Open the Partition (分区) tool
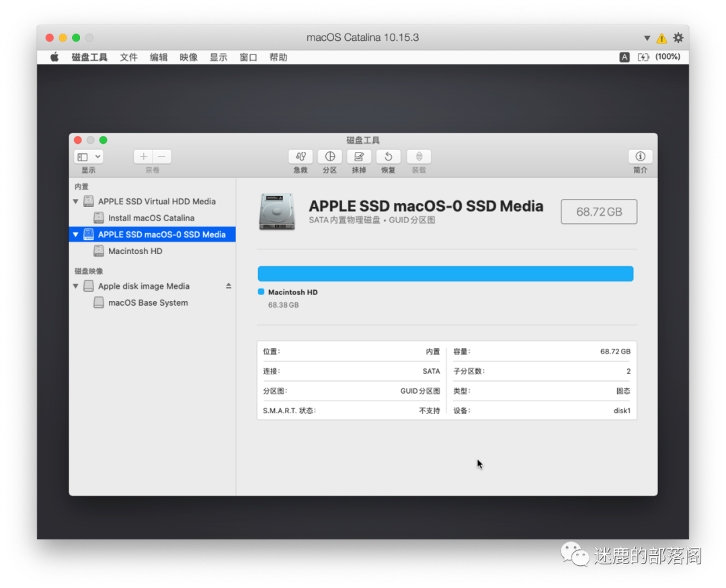726x588 pixels. point(329,157)
